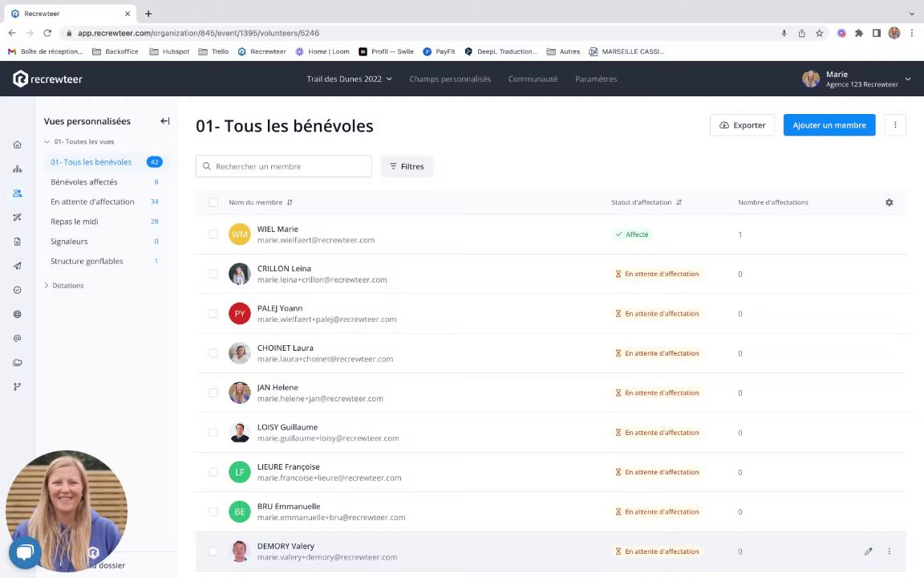Select the Repas le midi view
This screenshot has width=924, height=578.
(x=75, y=222)
